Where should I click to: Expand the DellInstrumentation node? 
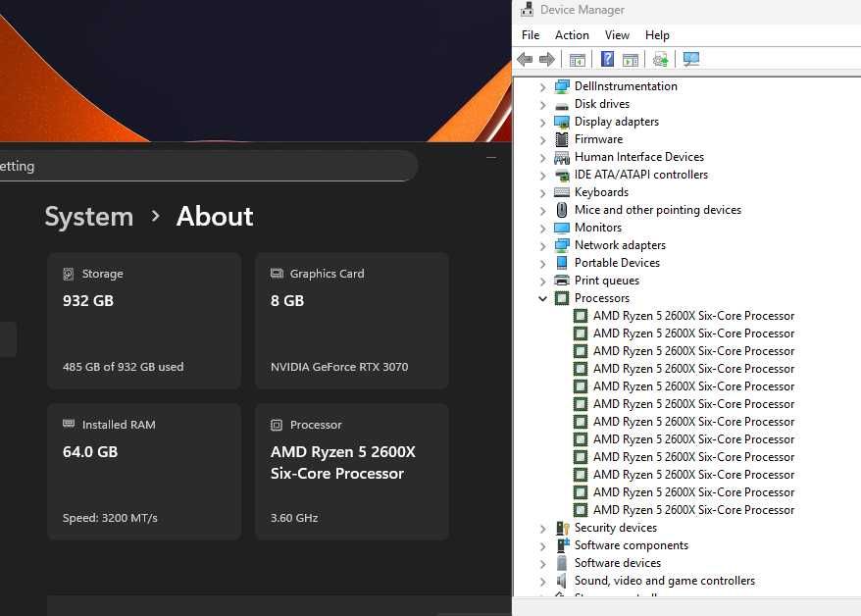pos(542,86)
